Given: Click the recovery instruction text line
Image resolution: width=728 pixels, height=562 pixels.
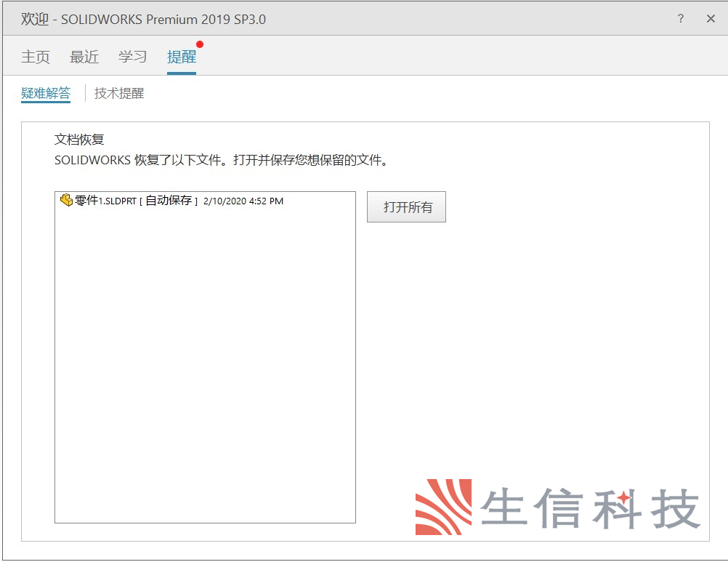Looking at the screenshot, I should [222, 160].
